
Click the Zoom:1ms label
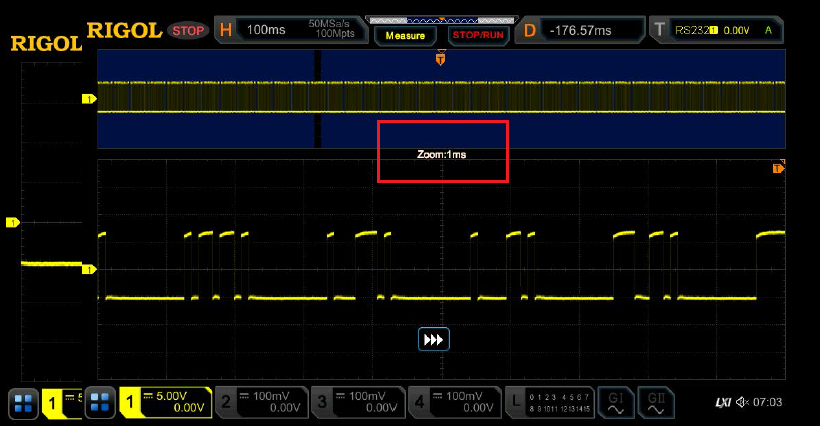point(442,155)
